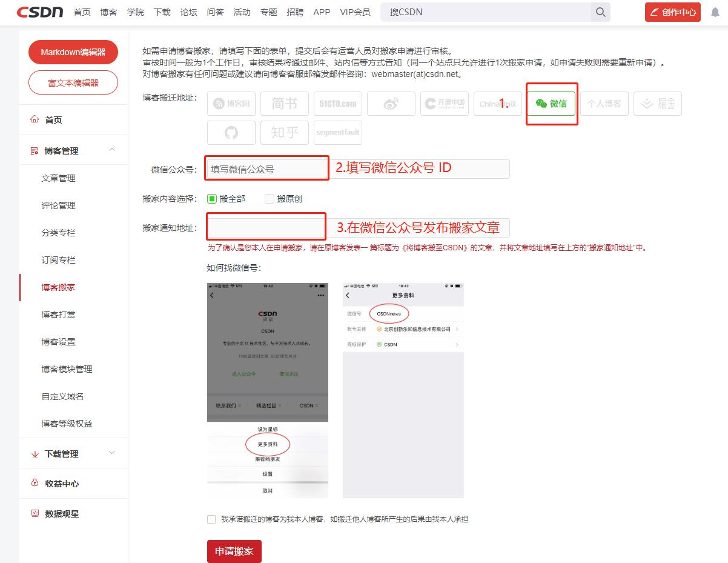Image resolution: width=728 pixels, height=563 pixels.
Task: Go to 分类专栏 in sidebar
Action: pos(59,233)
